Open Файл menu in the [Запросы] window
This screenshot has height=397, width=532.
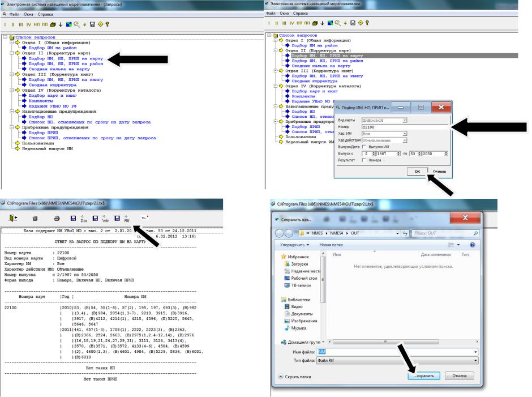click(x=15, y=14)
